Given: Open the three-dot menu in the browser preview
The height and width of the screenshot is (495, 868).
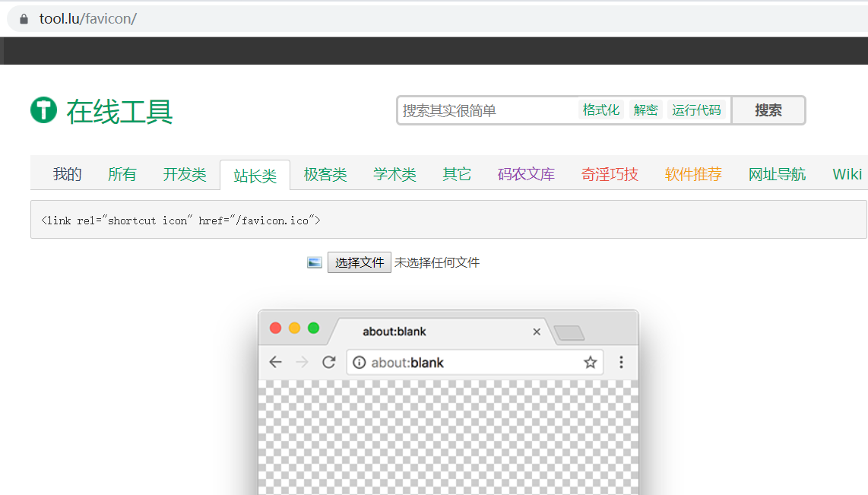Looking at the screenshot, I should pyautogui.click(x=621, y=362).
